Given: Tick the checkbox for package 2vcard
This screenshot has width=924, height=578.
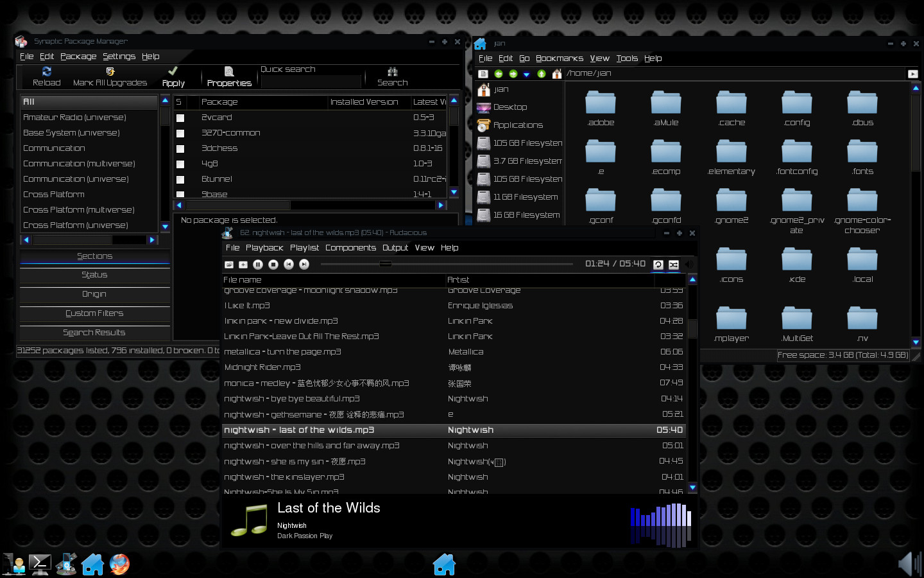Looking at the screenshot, I should tap(180, 118).
